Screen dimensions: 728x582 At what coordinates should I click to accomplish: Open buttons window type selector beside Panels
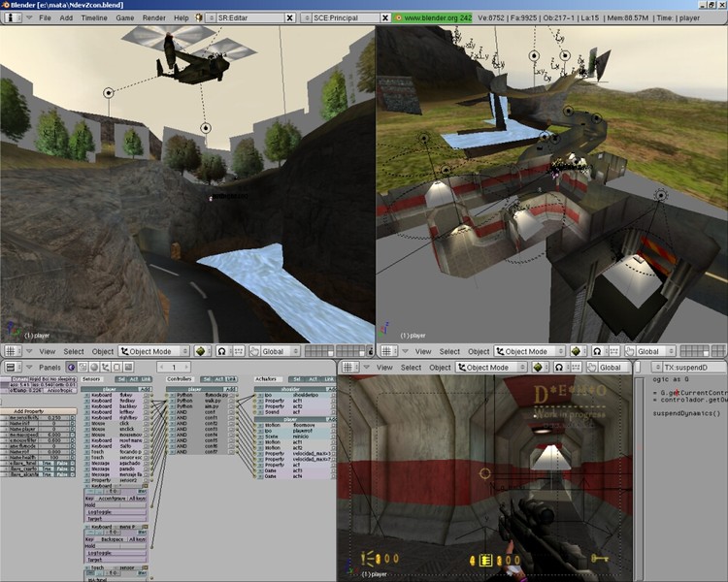pos(12,367)
